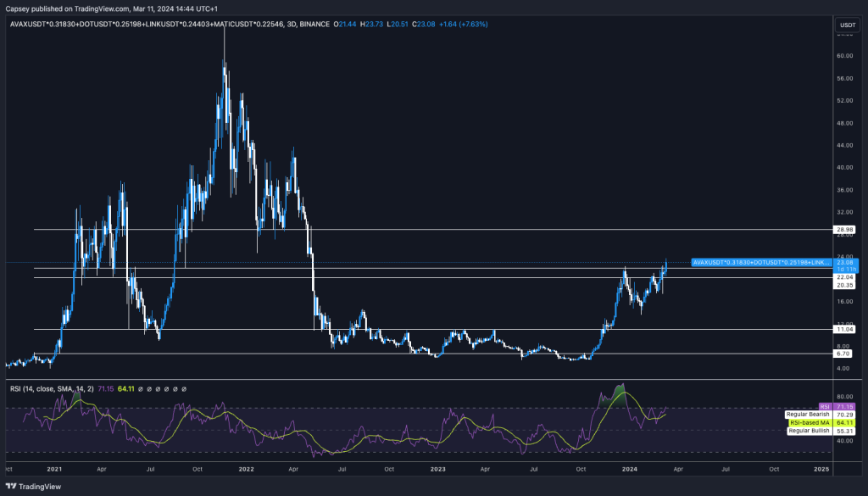Click the Regular Bullish 55.31 axis label
868x496 pixels.
pyautogui.click(x=821, y=430)
